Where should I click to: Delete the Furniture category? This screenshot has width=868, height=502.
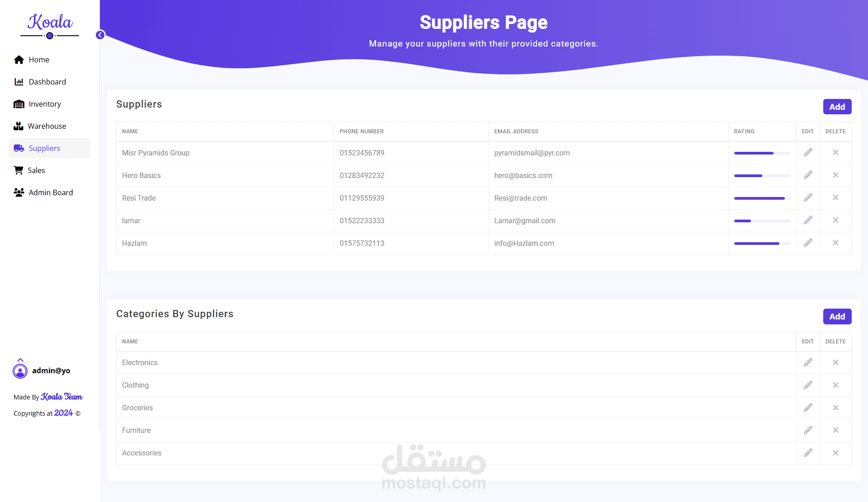[x=835, y=431]
